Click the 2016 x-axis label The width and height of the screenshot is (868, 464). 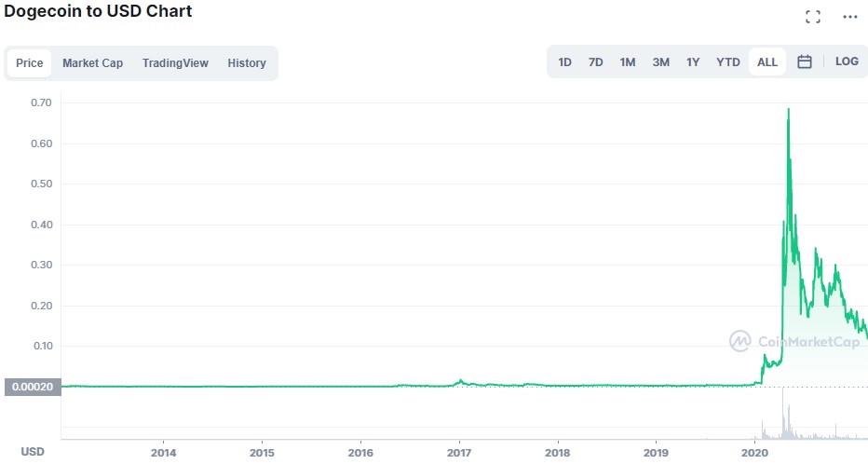click(360, 453)
